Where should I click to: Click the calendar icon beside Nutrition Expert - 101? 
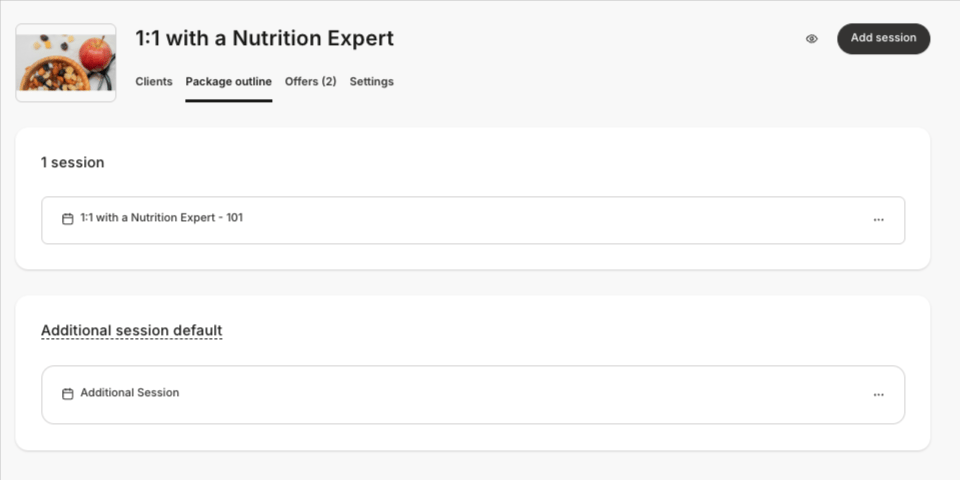(x=68, y=219)
